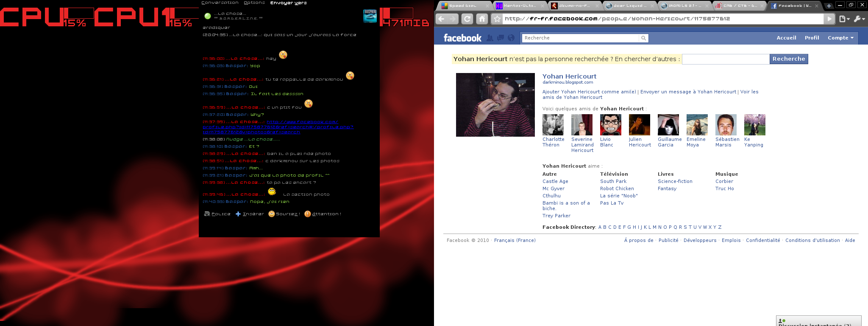Open Facebook messages icon
868x326 pixels.
coord(501,38)
